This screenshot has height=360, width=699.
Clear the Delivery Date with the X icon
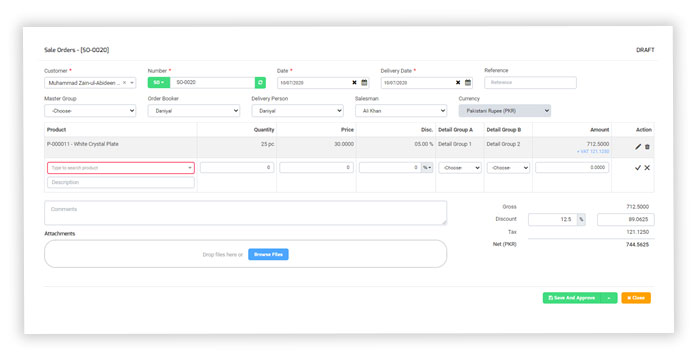tap(458, 82)
